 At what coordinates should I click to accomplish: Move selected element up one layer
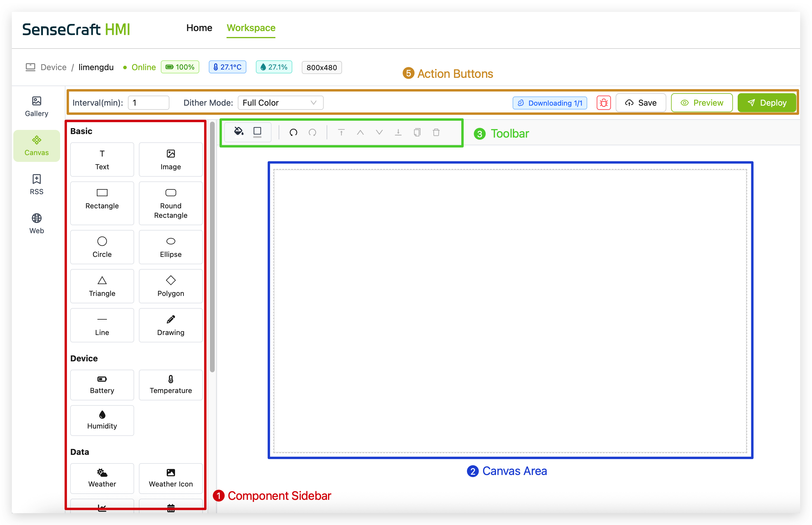click(360, 132)
